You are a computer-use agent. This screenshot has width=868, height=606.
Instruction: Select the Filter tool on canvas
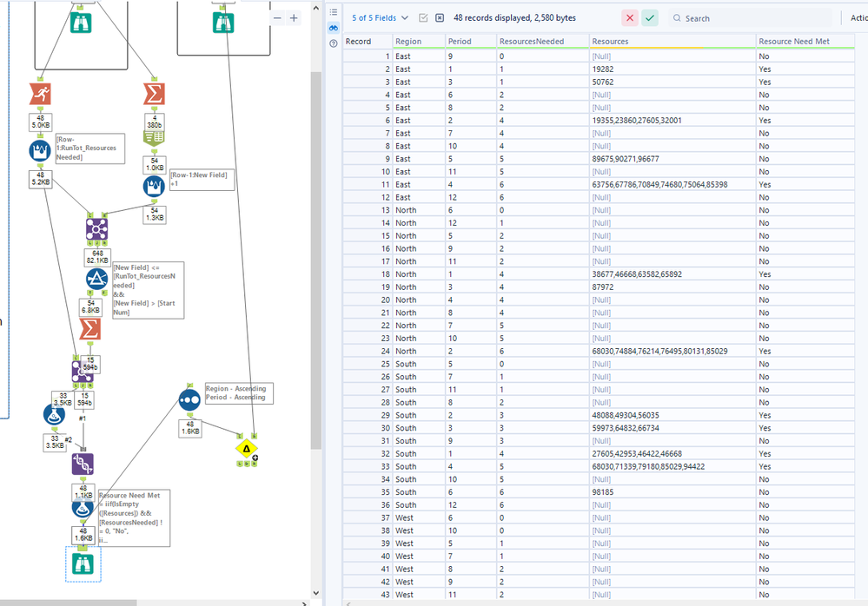pos(97,280)
